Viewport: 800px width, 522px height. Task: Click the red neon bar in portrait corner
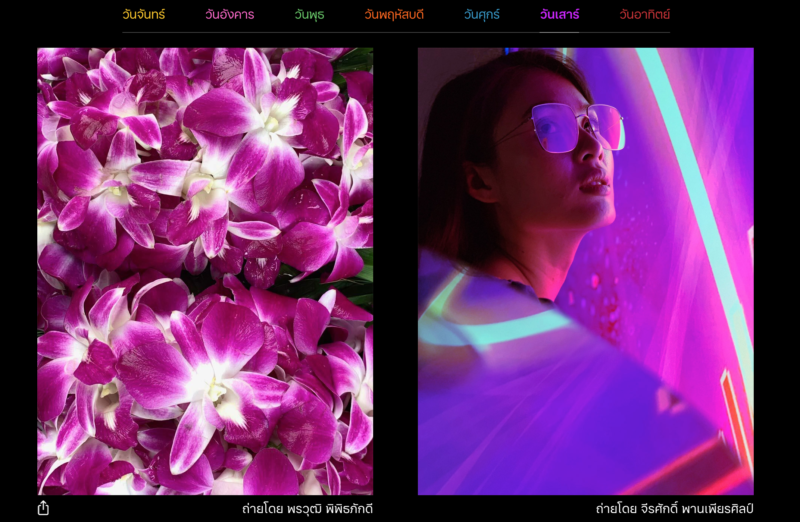click(x=735, y=410)
